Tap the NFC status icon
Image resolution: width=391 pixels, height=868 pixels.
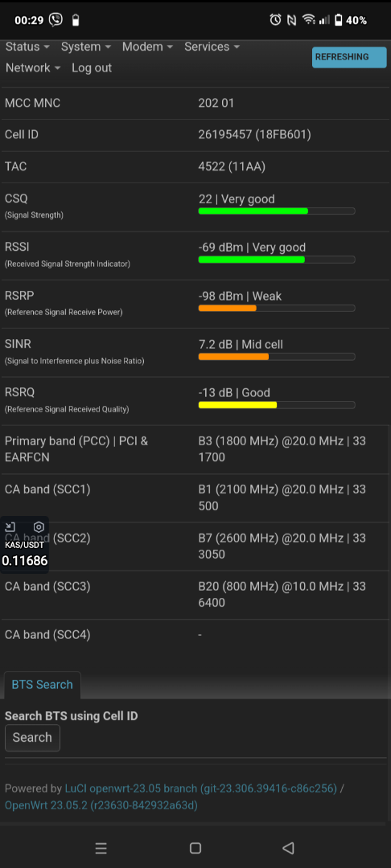(x=292, y=20)
